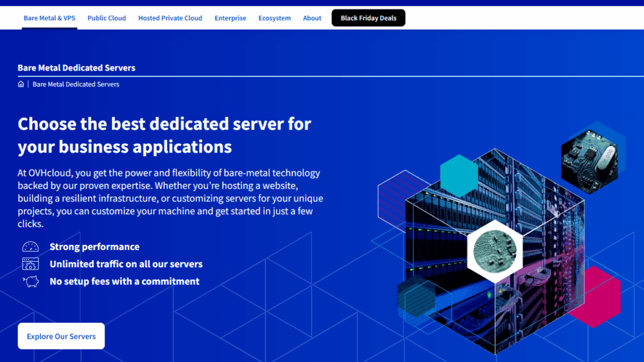644x362 pixels.
Task: Click the solid teal hexagon graphic
Action: pos(458,176)
